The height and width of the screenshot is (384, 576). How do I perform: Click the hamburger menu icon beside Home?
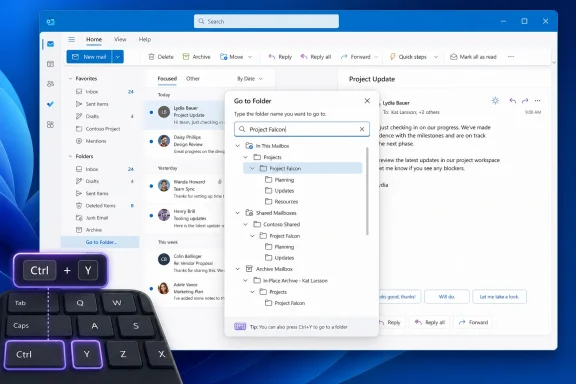pos(72,39)
